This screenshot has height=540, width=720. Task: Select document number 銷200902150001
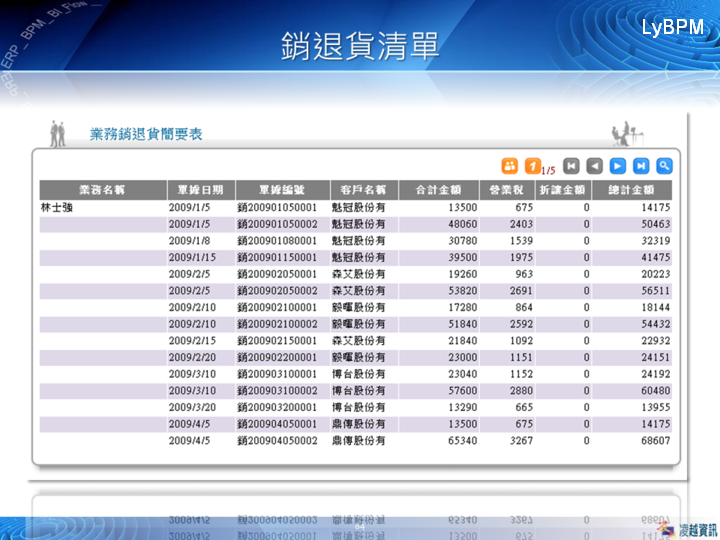(x=277, y=341)
